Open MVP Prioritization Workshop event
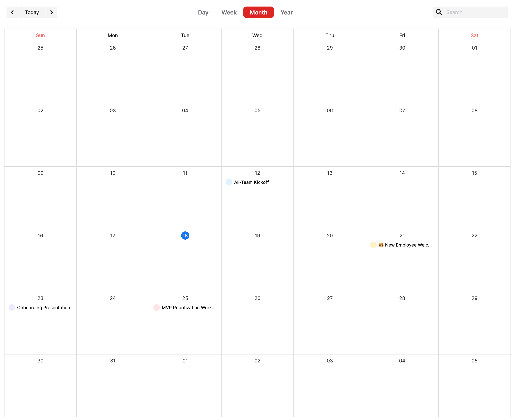This screenshot has height=420, width=515. [x=188, y=308]
